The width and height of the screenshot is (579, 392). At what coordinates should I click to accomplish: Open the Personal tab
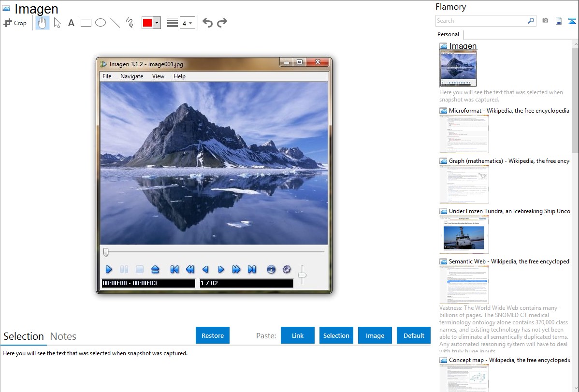point(448,34)
